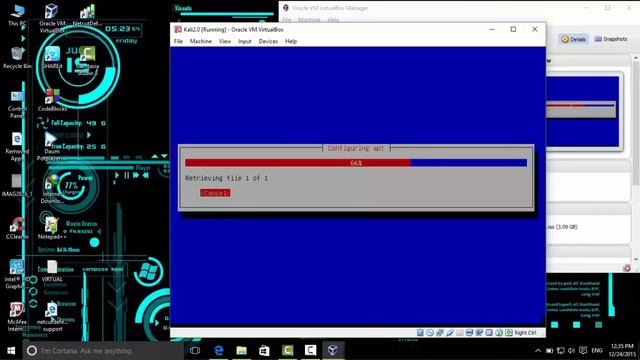Click the Snapshots button in VirtualBox Manager
This screenshot has width=640, height=360.
(611, 39)
